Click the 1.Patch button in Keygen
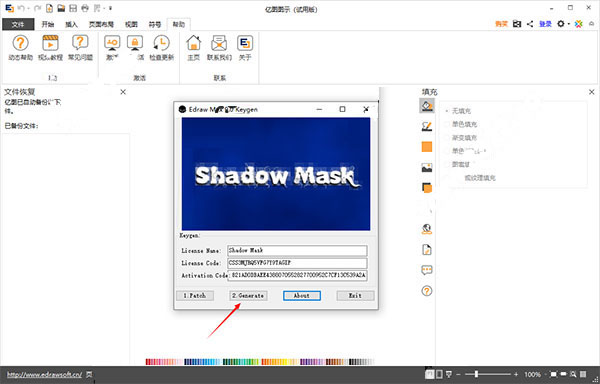This screenshot has height=384, width=600. (x=195, y=296)
